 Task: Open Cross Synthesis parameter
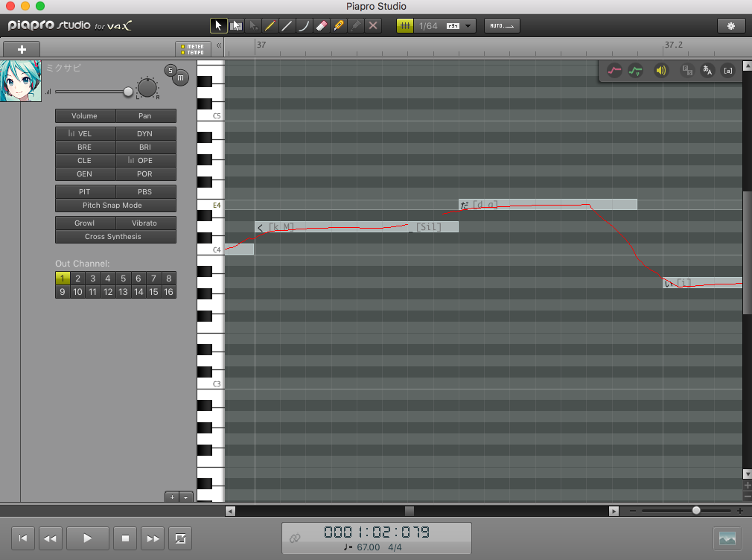(115, 237)
